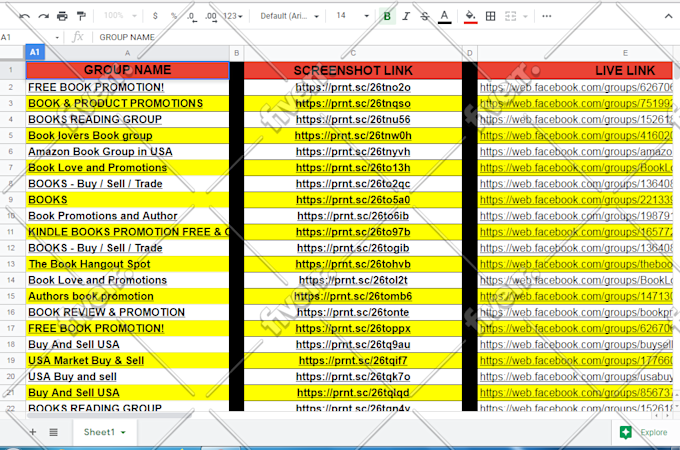Open link https://prnt.sc/26to5a0
Screen dimensions: 680x450
coord(353,200)
